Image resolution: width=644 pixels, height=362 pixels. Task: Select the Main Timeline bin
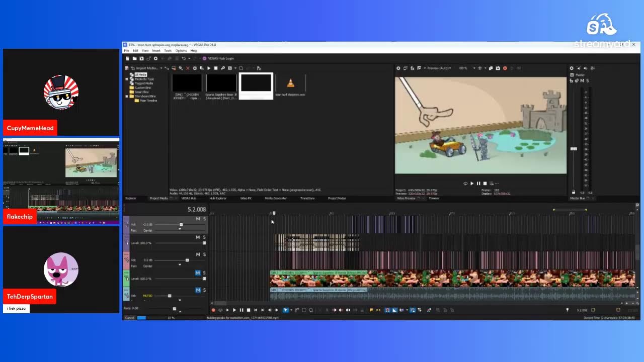[148, 101]
